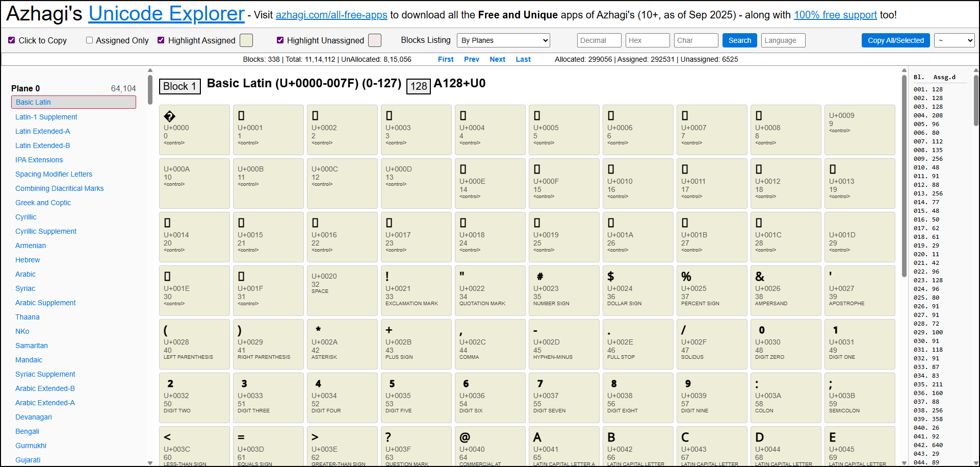Screen dimensions: 980x467
Task: Click the Highlight Assigned color swatch
Action: click(x=246, y=40)
